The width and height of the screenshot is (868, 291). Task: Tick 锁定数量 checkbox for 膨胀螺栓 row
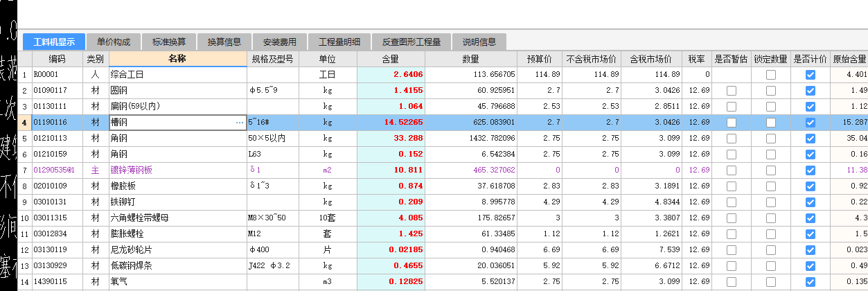coord(771,233)
